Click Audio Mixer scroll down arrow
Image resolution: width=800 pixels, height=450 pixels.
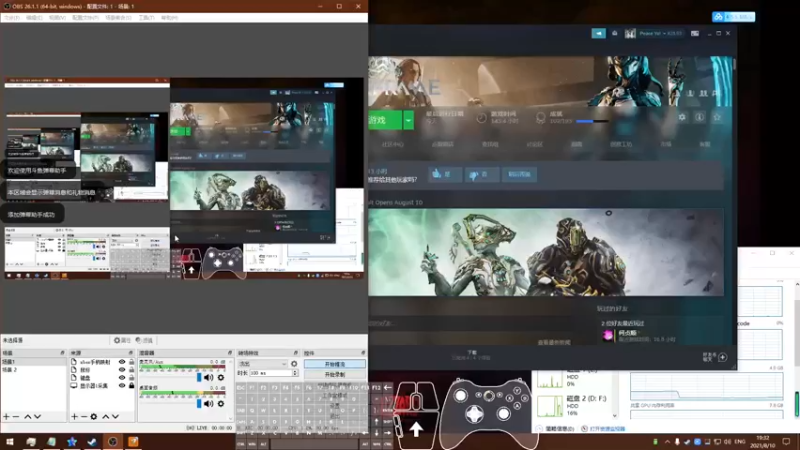[x=230, y=418]
